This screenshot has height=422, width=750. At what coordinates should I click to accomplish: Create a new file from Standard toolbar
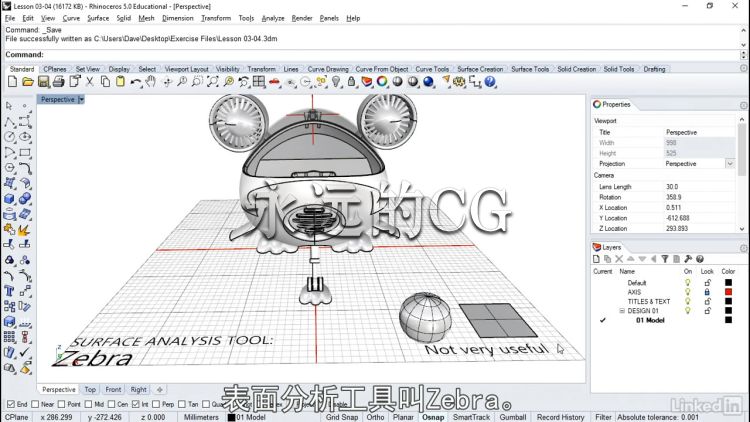tap(12, 82)
